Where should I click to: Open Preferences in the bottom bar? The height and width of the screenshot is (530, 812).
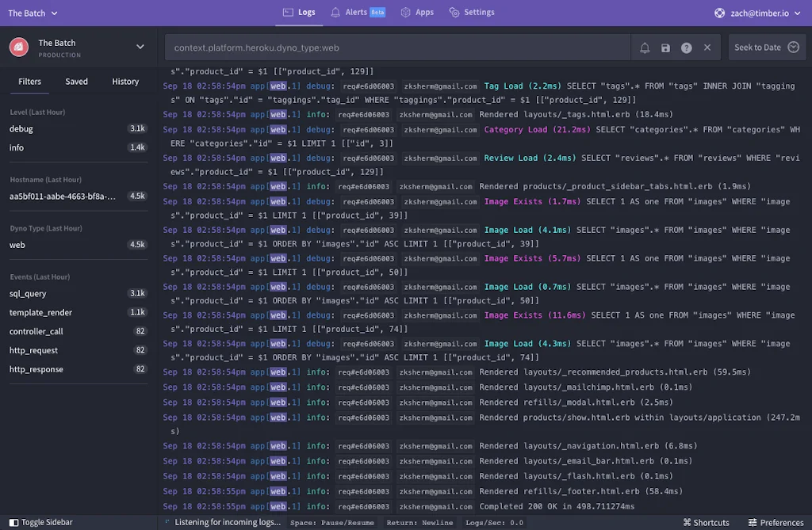pos(776,523)
